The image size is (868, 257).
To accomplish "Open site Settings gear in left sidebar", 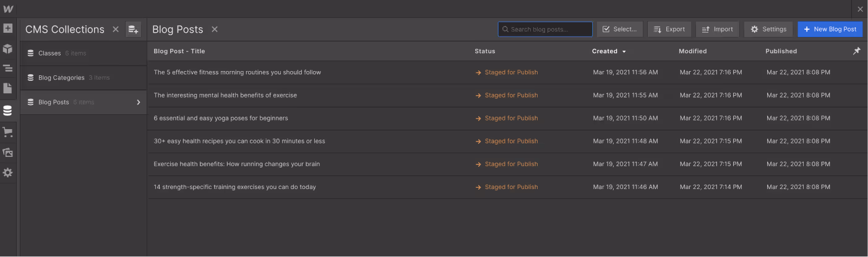I will tap(7, 173).
